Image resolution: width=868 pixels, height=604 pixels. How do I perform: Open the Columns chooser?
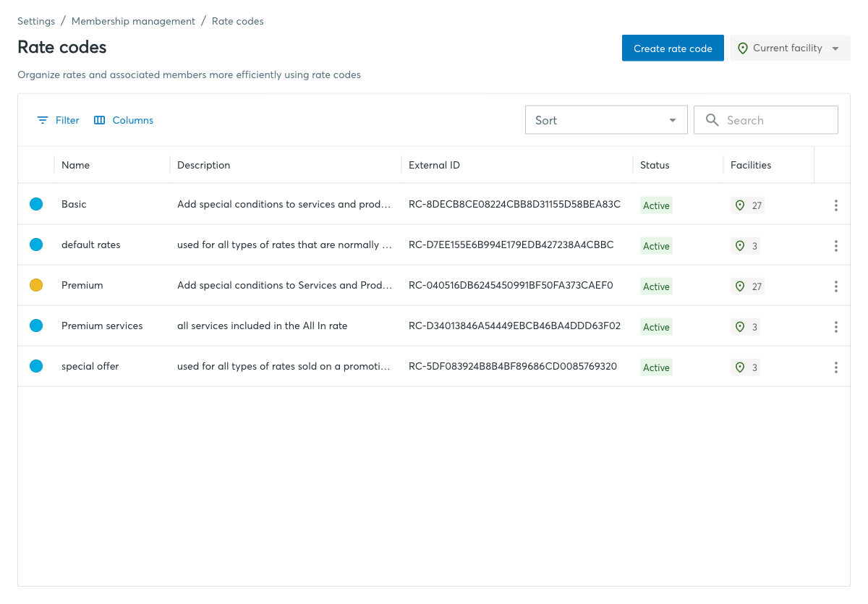(x=124, y=120)
